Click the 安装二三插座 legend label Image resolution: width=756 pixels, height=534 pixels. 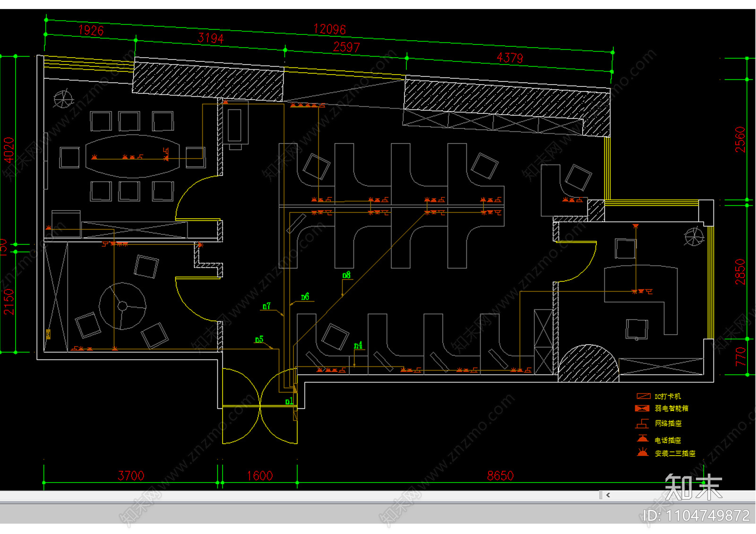(x=675, y=453)
